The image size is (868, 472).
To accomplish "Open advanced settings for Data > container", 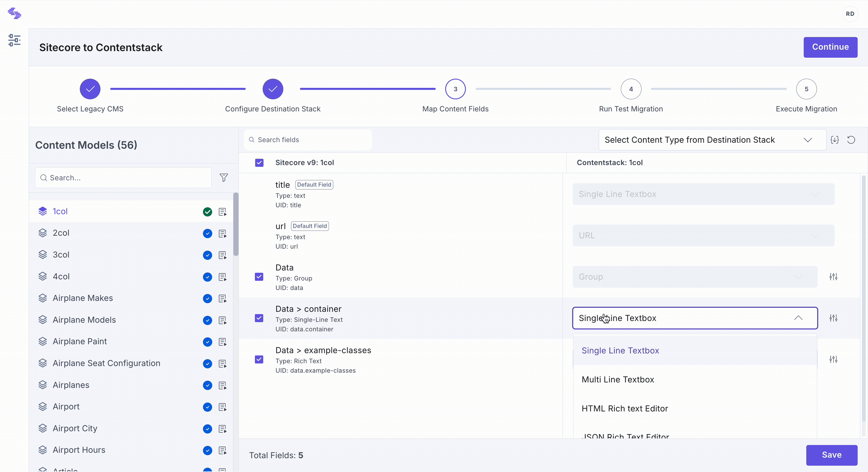I will [833, 318].
